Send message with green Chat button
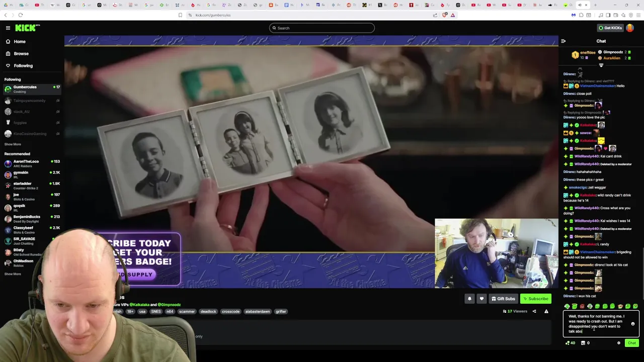 [631, 343]
